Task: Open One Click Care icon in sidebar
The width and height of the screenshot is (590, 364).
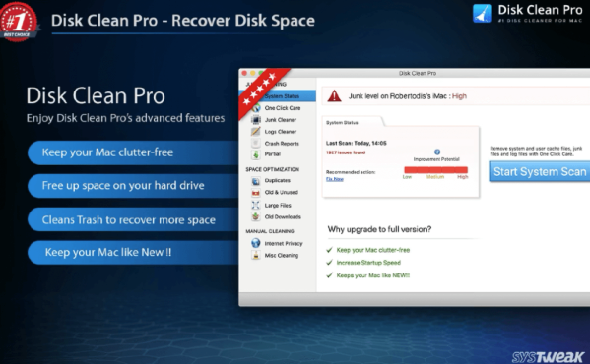Action: click(256, 108)
